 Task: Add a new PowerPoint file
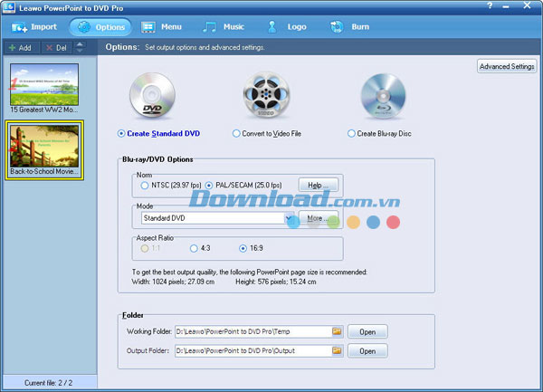tap(21, 48)
